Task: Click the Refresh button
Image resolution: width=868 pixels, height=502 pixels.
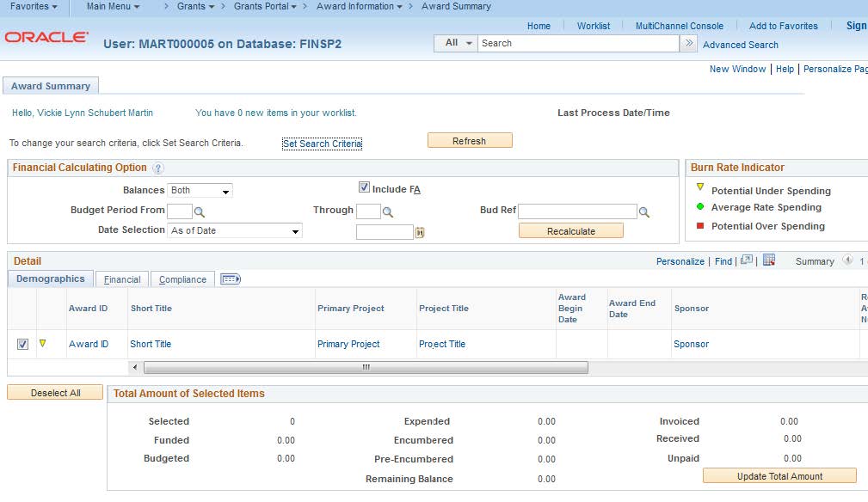Action: tap(470, 140)
